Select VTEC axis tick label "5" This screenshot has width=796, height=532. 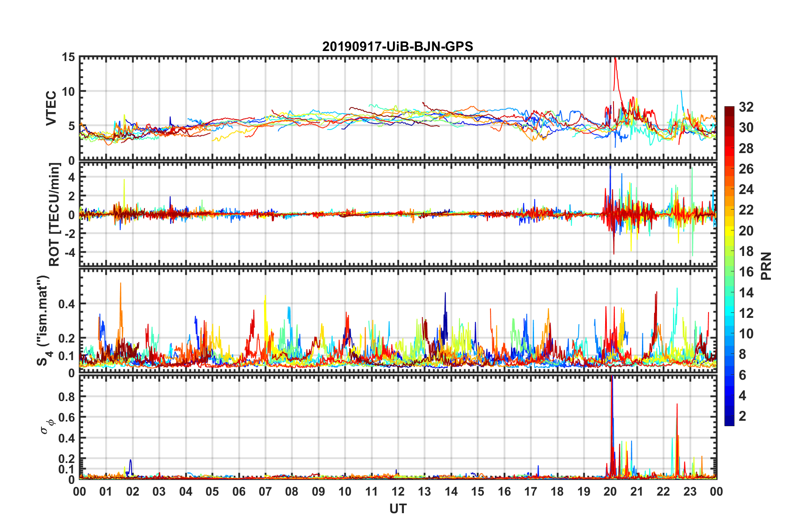click(72, 126)
